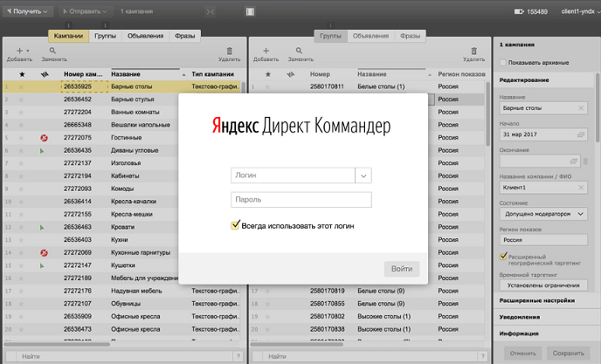
Task: Switch to left Объявления tab
Action: [145, 36]
